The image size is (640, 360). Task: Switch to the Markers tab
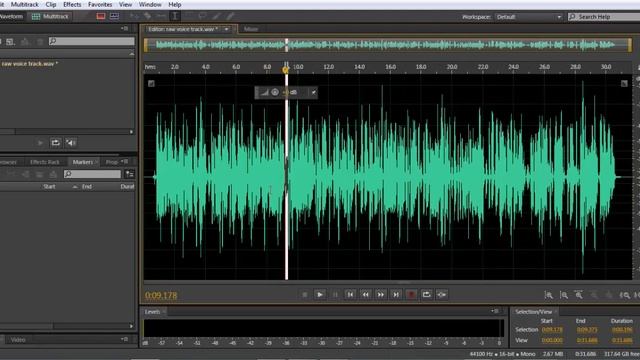[x=82, y=162]
